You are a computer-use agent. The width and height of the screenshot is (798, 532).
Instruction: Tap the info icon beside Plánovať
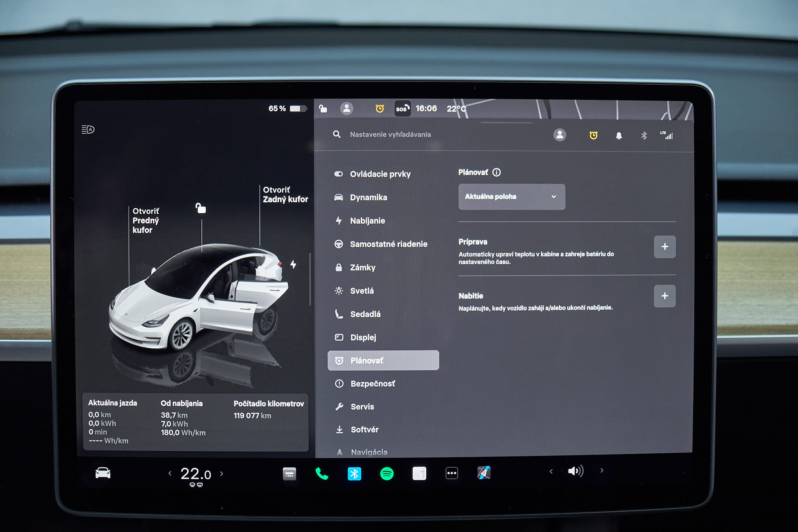496,172
